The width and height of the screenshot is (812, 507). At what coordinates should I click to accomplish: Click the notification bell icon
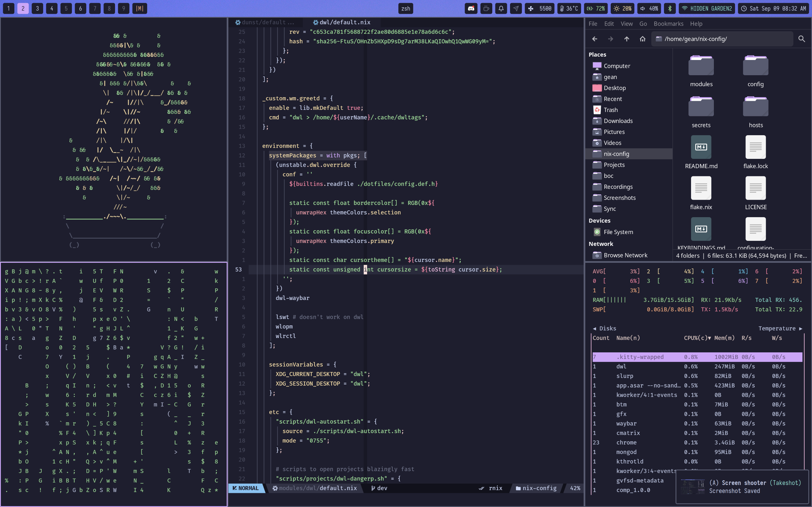(501, 8)
